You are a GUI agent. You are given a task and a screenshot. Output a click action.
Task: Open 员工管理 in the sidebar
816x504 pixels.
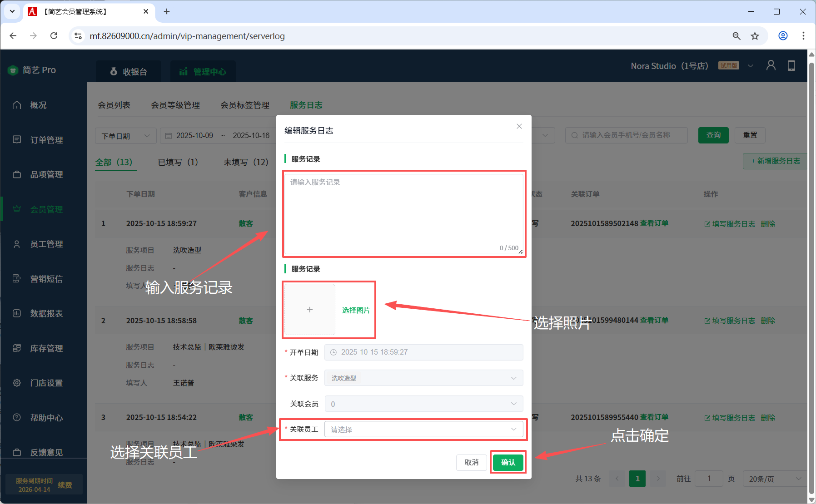(x=46, y=244)
